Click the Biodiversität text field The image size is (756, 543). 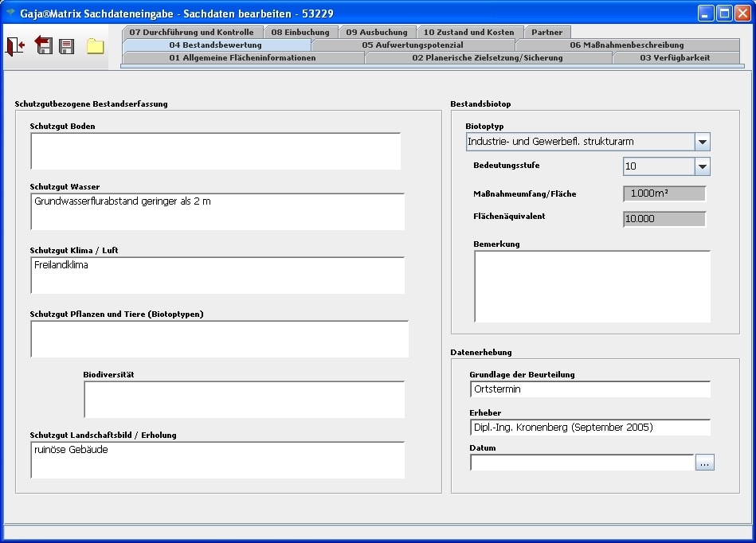(x=244, y=400)
